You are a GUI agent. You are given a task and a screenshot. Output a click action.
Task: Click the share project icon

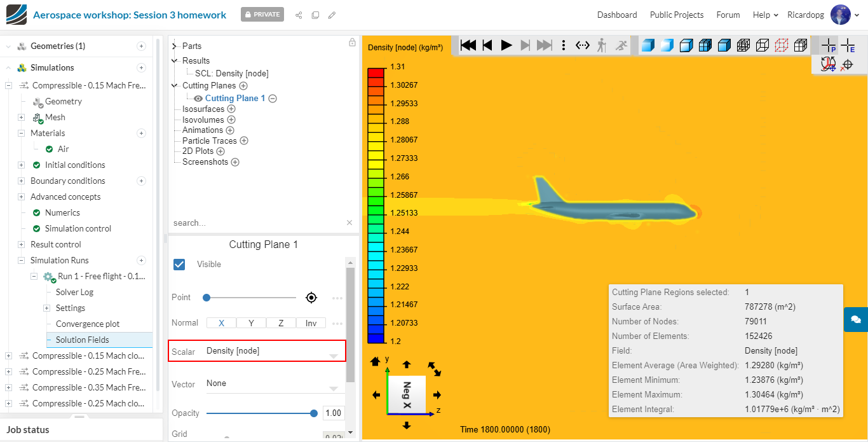pyautogui.click(x=299, y=15)
